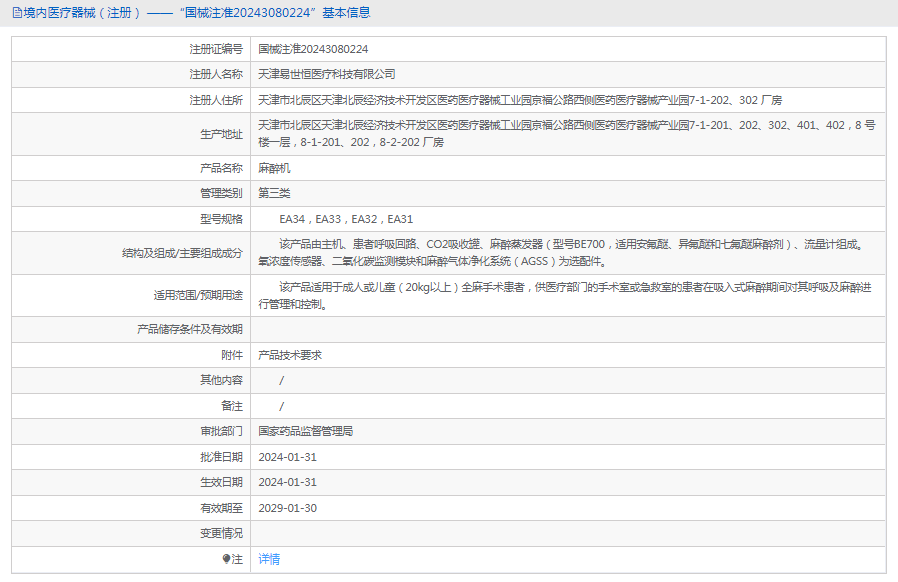
Task: Select the 注册证编号 label cell
Action: click(131, 49)
